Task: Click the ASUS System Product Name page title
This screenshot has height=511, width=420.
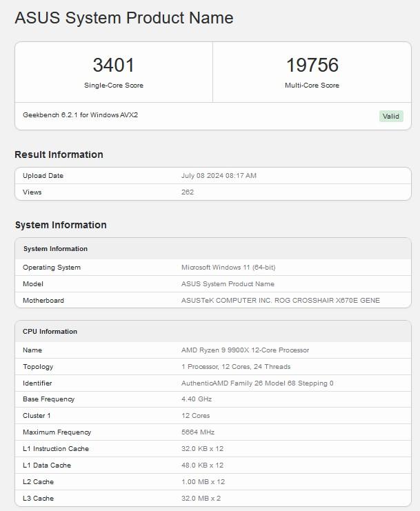Action: coord(124,18)
